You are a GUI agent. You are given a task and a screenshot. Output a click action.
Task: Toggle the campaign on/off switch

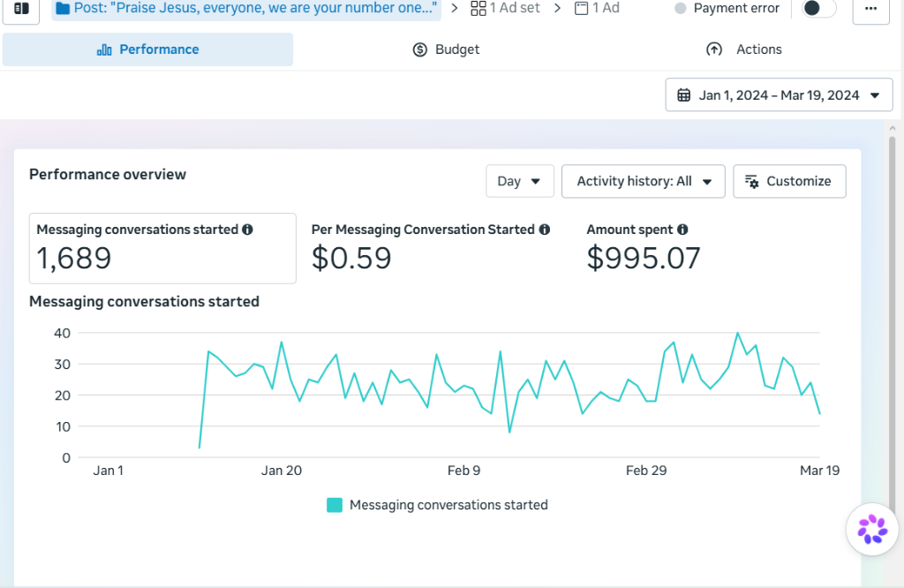(818, 8)
